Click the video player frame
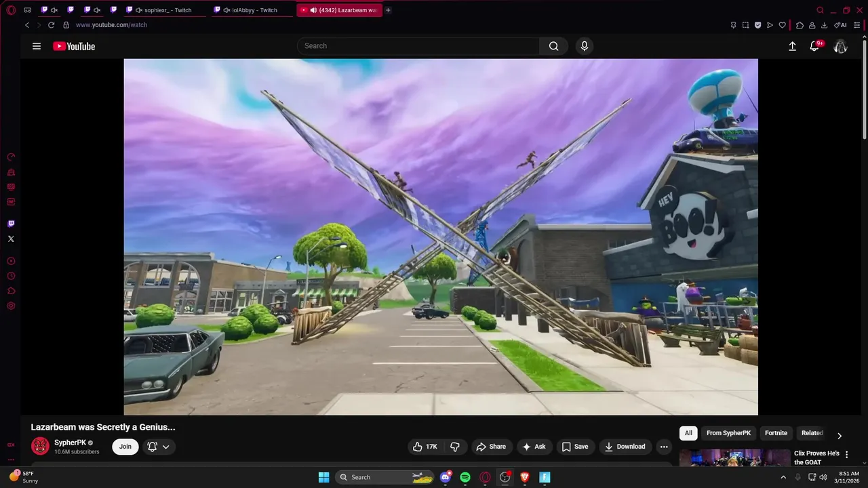Screen dimensions: 868x488 441,237
